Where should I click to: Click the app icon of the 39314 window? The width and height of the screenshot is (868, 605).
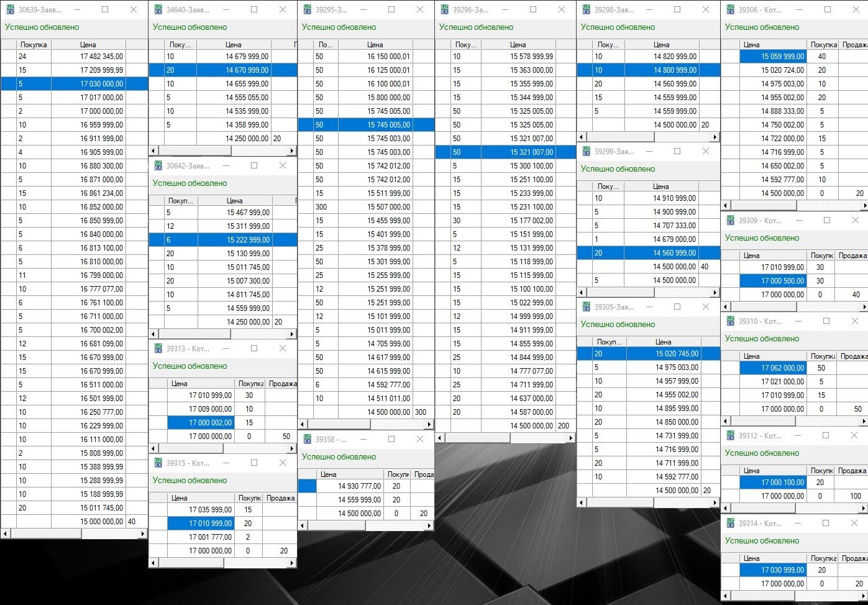729,523
